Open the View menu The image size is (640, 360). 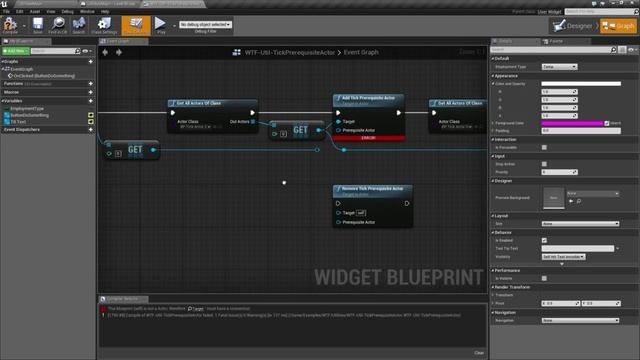51,11
